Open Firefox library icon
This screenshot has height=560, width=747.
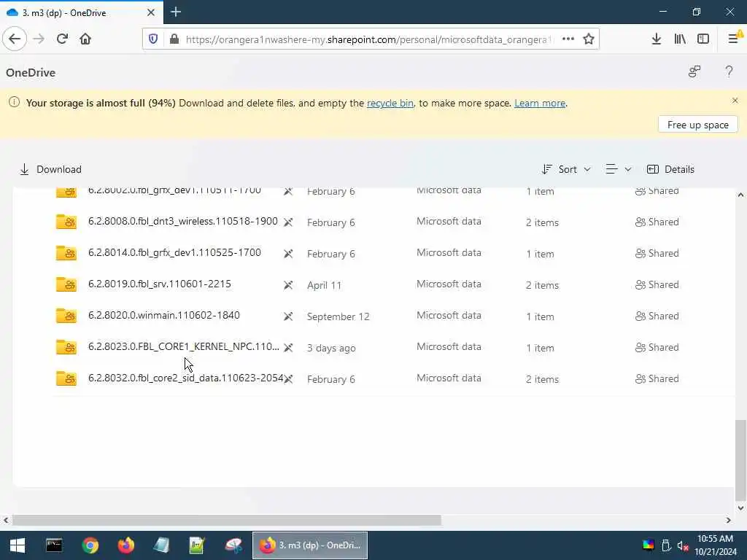680,39
